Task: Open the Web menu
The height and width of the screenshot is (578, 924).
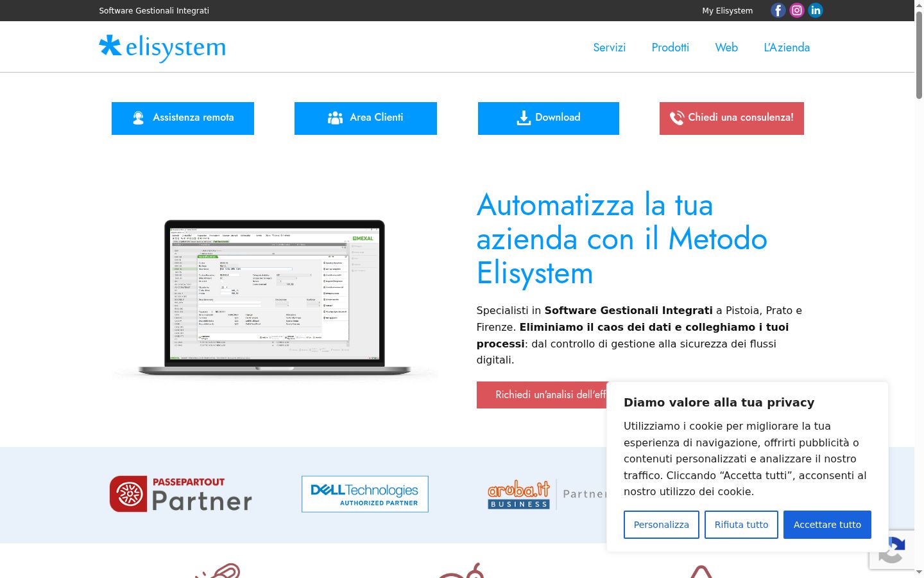Action: pos(726,48)
